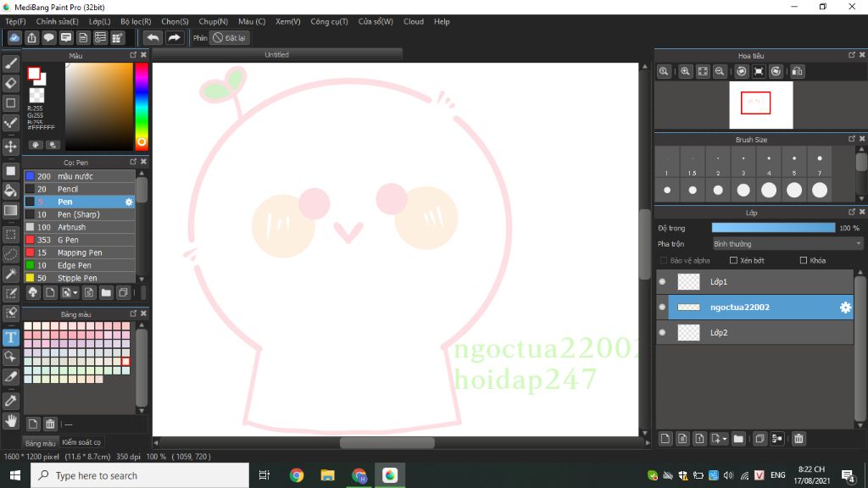Click the cloud save icon in toolbar
Image resolution: width=868 pixels, height=488 pixels.
(14, 37)
